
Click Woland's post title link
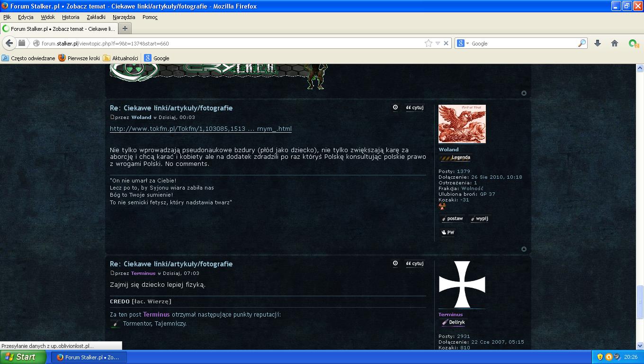click(171, 108)
